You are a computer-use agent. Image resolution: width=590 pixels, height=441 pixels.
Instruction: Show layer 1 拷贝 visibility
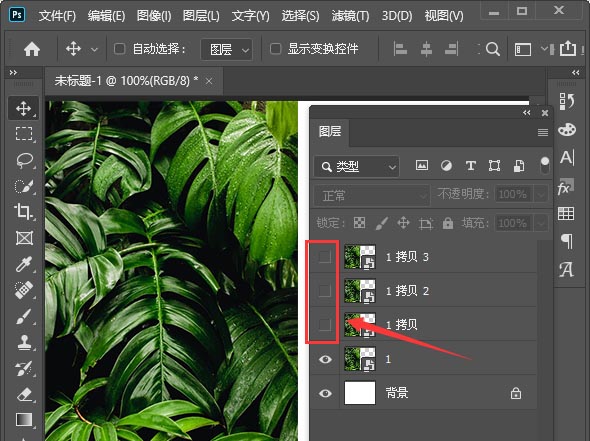tap(325, 324)
